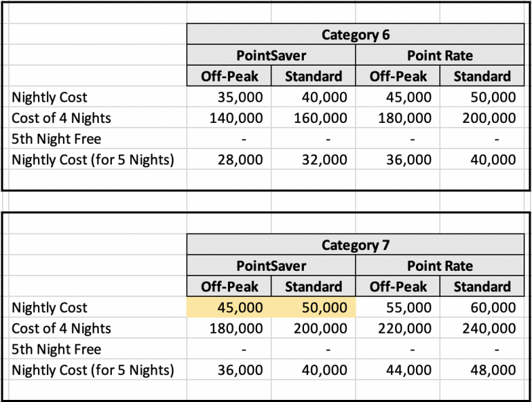Click the 140,000 Cost of 4 Nights cell
Viewport: 532px width, 402px height.
[229, 118]
